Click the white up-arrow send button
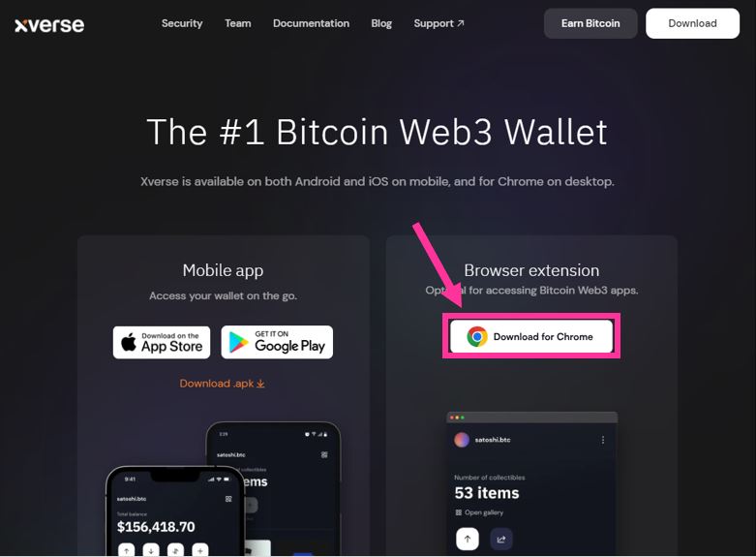The height and width of the screenshot is (557, 756). 468,539
